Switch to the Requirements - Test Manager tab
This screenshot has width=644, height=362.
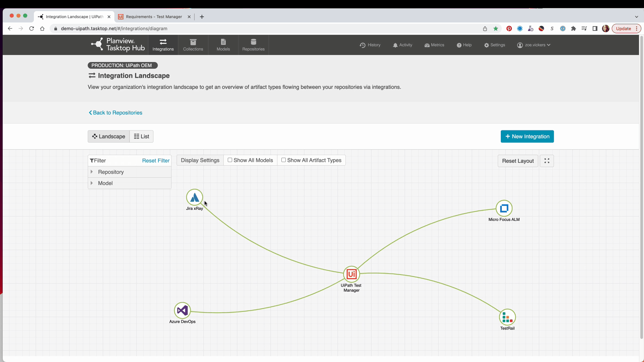point(154,17)
